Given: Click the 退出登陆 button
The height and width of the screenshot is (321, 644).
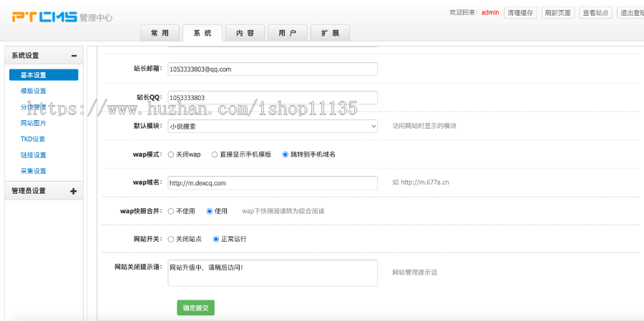Looking at the screenshot, I should click(x=631, y=13).
